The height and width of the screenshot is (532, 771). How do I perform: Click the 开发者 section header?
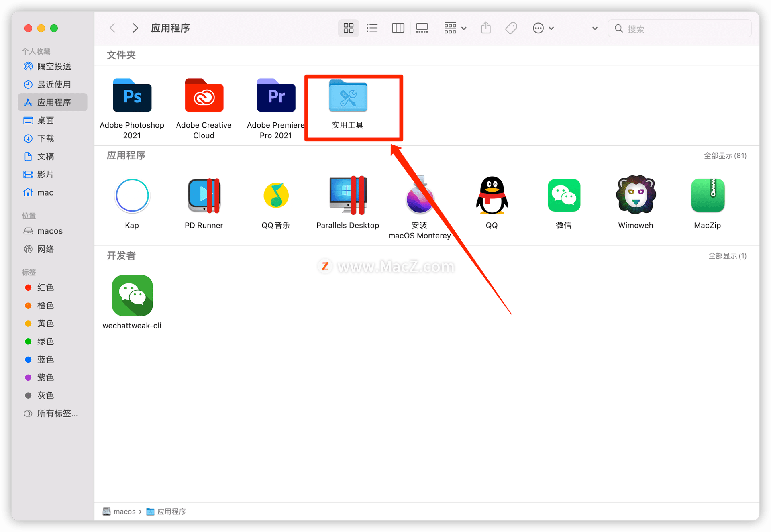[121, 256]
